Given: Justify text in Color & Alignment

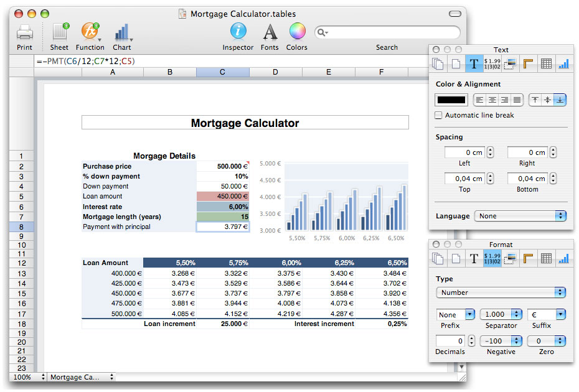Looking at the screenshot, I should 517,100.
